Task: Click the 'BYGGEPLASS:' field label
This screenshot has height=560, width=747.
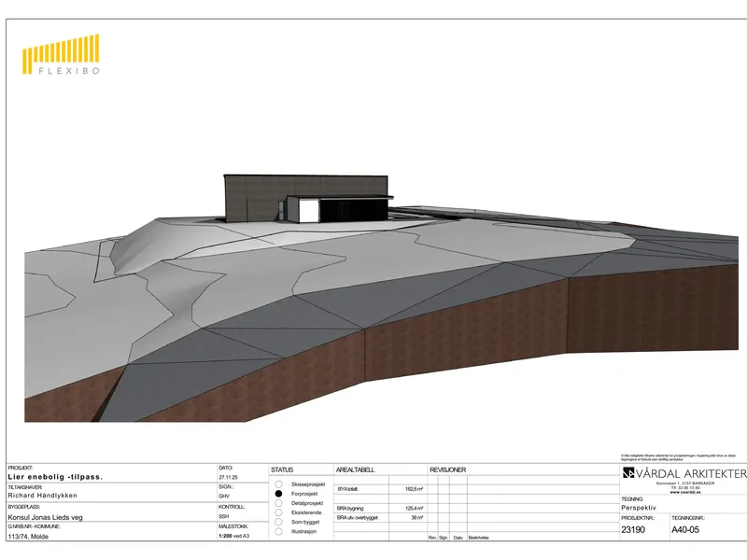Action: 24,507
